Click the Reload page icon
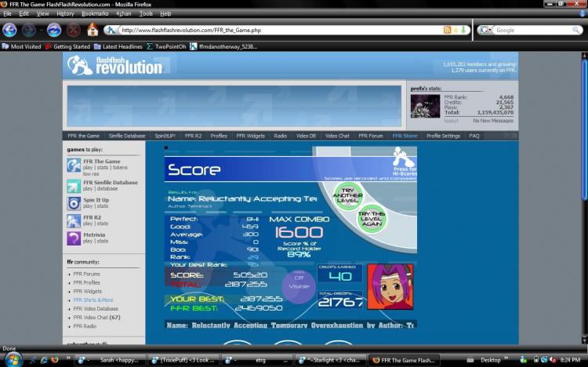This screenshot has width=588, height=367. (54, 30)
